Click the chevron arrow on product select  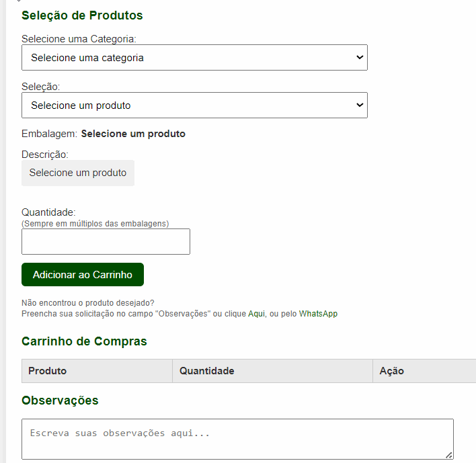[360, 106]
